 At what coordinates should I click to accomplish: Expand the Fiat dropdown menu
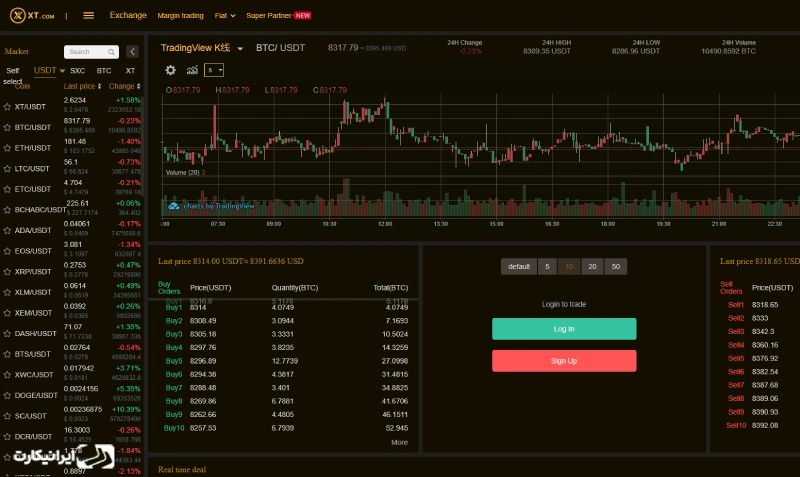point(226,16)
